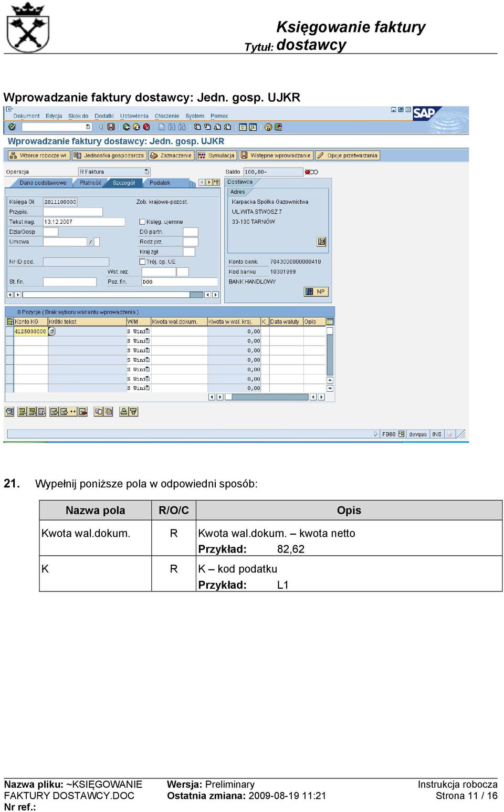Click the Copy Row icon below table
This screenshot has width=504, height=812.
pos(99,412)
